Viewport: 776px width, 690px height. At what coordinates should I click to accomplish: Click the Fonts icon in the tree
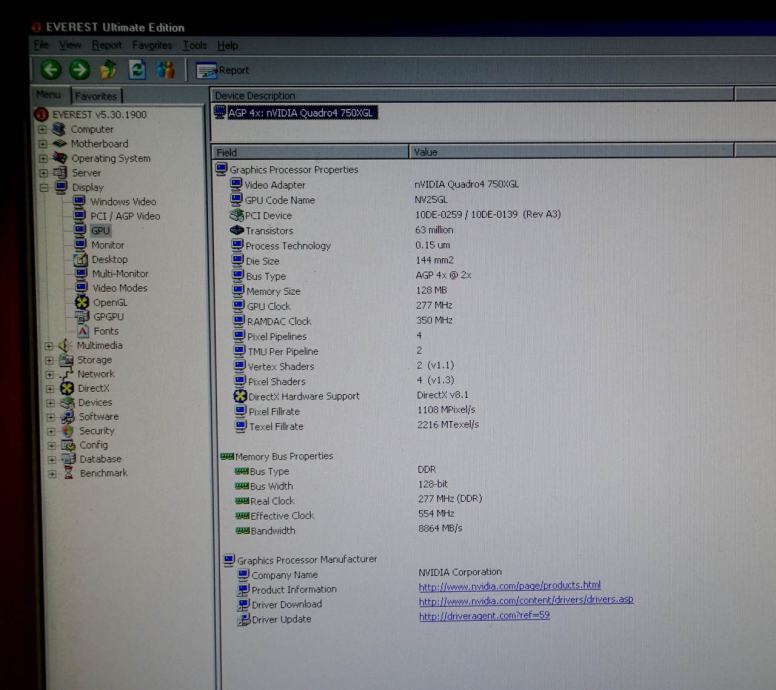(x=83, y=331)
